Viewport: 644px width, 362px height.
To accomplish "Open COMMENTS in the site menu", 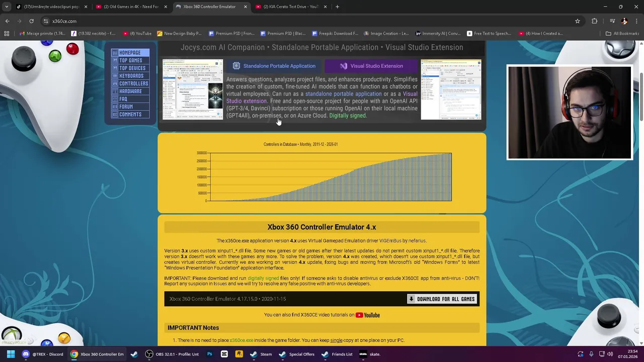I will click(130, 115).
